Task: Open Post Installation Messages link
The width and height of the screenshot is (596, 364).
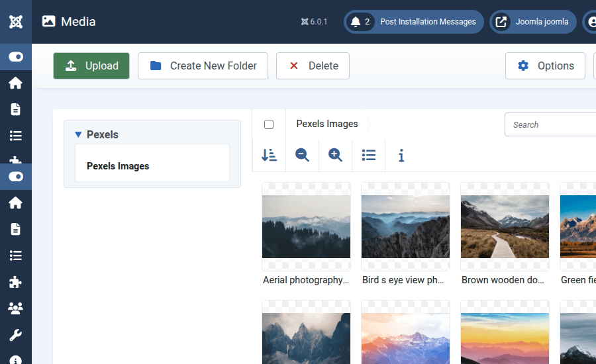Action: 427,22
